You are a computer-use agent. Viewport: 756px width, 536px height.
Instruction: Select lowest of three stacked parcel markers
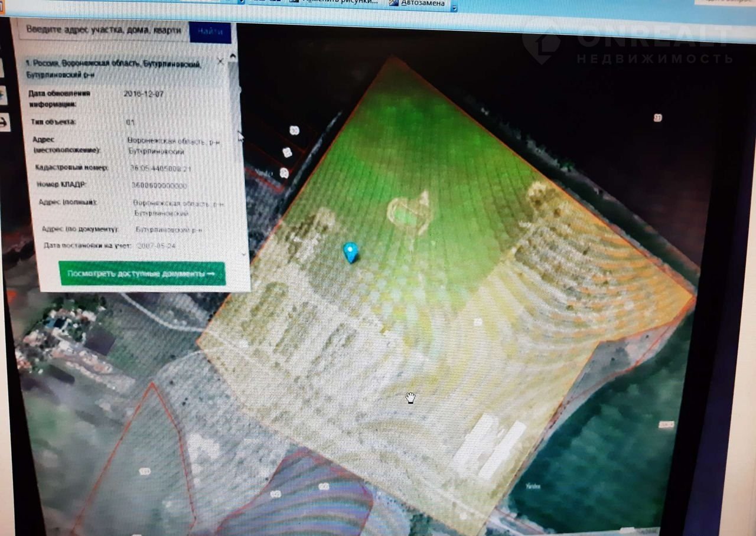[284, 172]
